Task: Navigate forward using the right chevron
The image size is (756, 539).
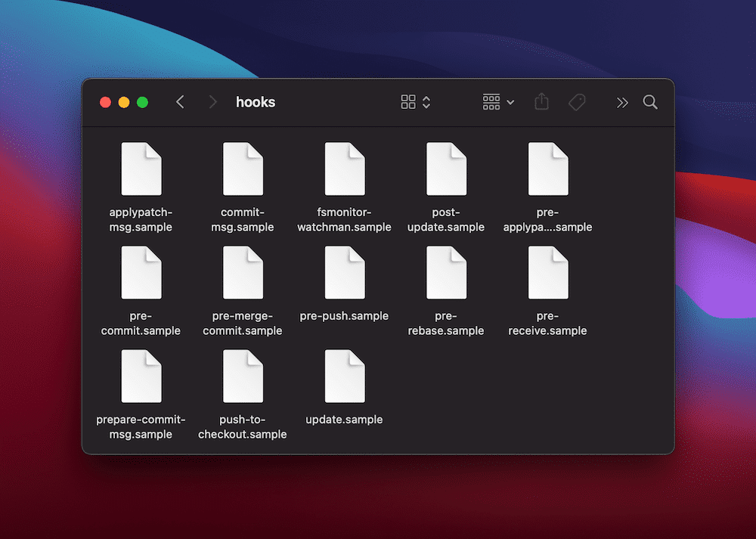Action: click(x=213, y=101)
